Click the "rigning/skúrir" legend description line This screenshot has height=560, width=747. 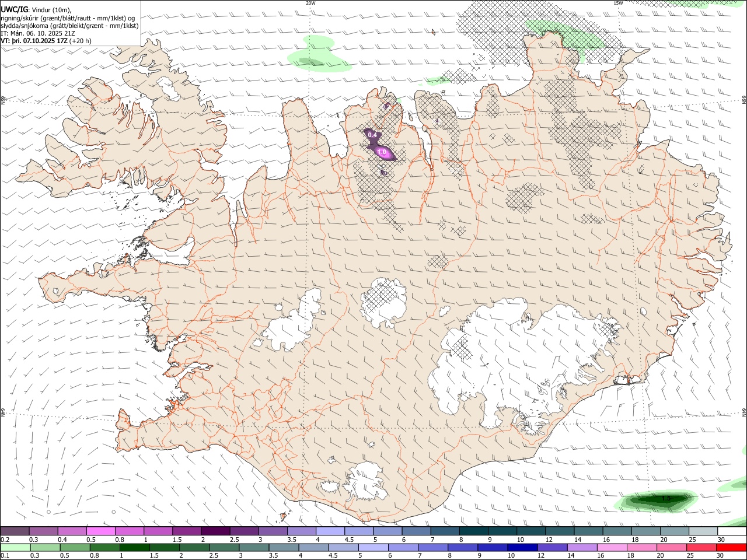point(68,17)
